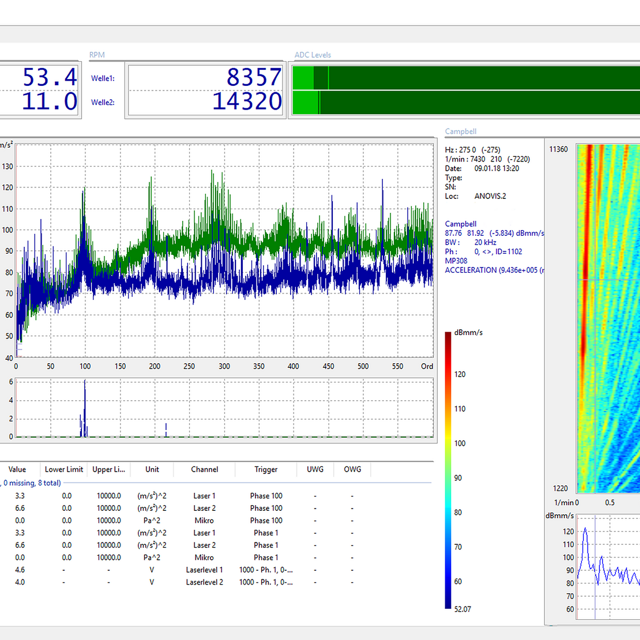
Task: Select the Hz : 275 0 (-275) line
Action: [472, 150]
